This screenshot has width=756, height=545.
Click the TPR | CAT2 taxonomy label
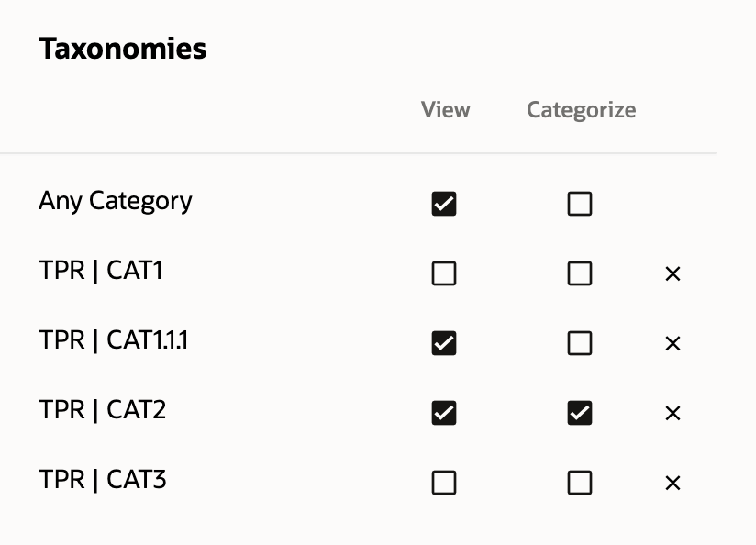(103, 410)
